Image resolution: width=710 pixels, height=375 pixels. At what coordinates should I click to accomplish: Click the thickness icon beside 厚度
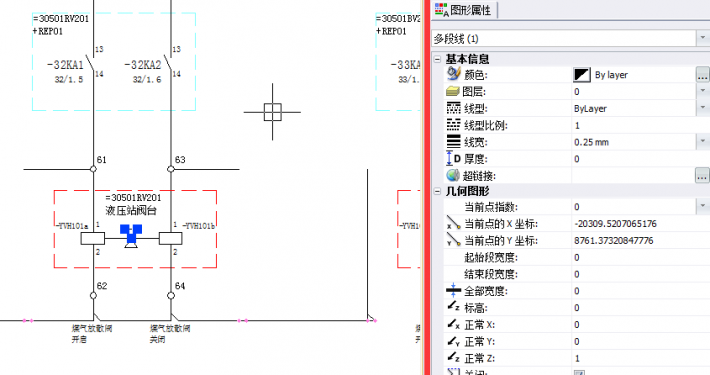[453, 159]
